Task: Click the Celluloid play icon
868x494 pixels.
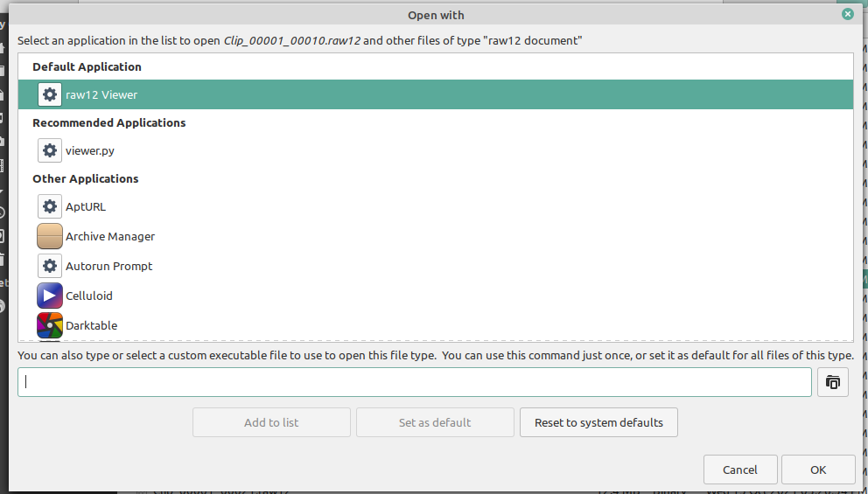Action: (50, 296)
